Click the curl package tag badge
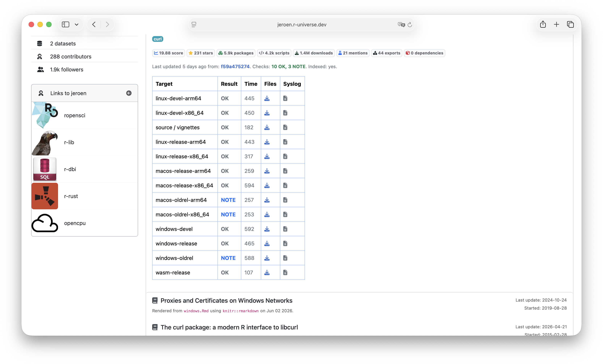Screen dimensions: 603x364 [x=158, y=39]
